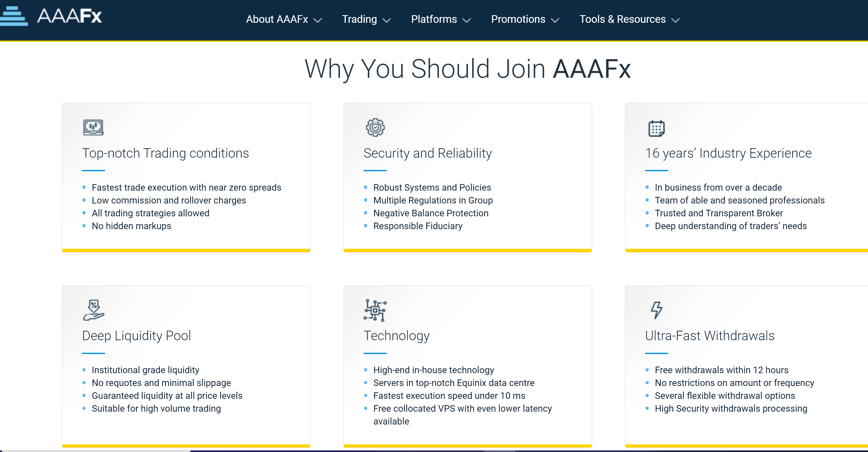Click the AAAFx logo in header

point(51,16)
